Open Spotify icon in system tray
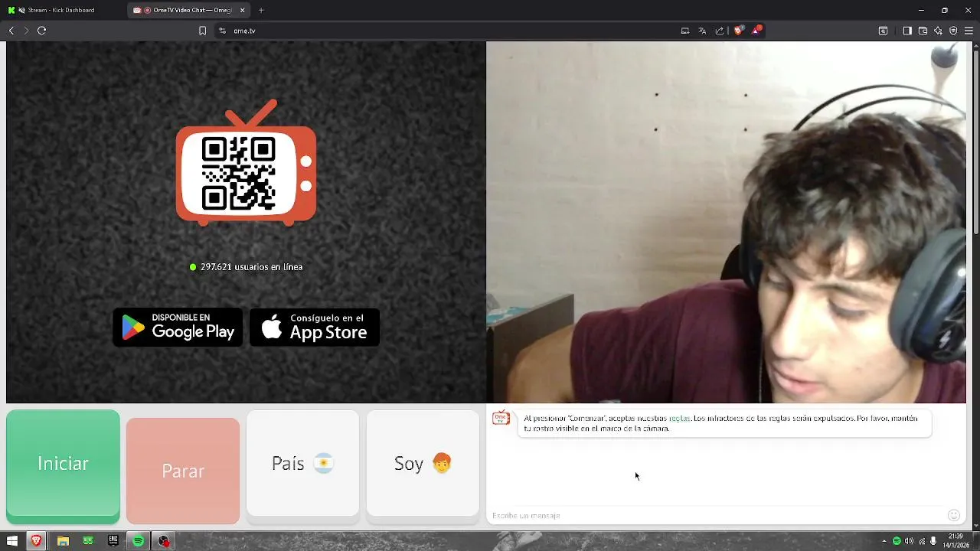 coord(897,541)
